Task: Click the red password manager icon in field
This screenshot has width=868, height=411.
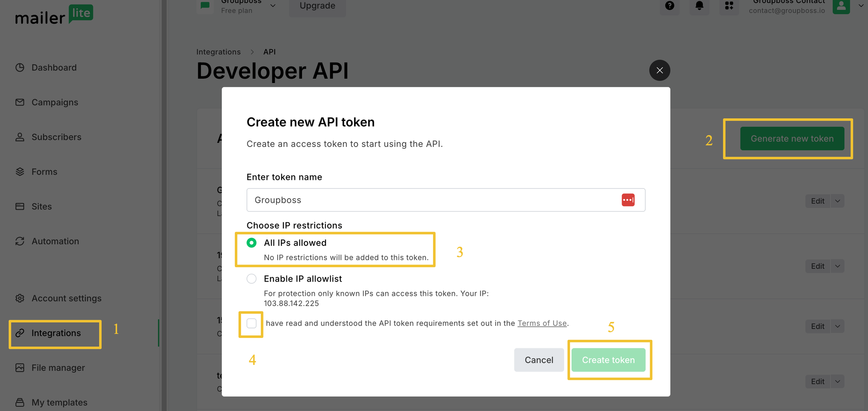Action: pos(628,200)
